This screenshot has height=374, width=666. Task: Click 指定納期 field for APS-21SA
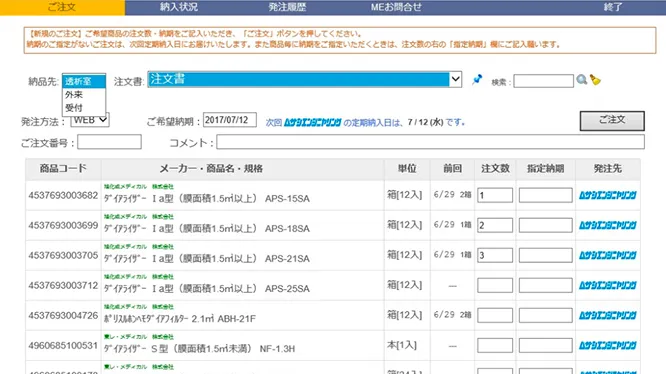click(546, 256)
